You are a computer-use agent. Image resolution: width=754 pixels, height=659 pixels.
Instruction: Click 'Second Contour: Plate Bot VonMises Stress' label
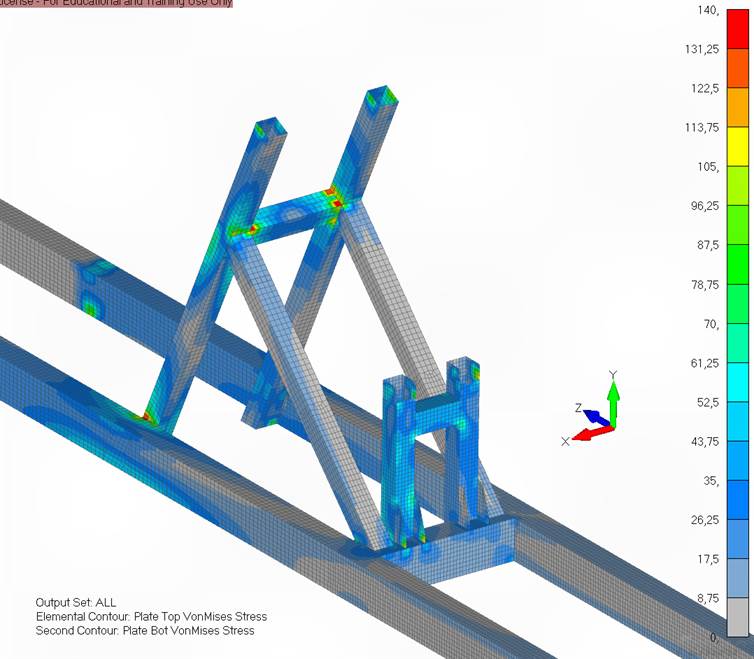(x=144, y=631)
